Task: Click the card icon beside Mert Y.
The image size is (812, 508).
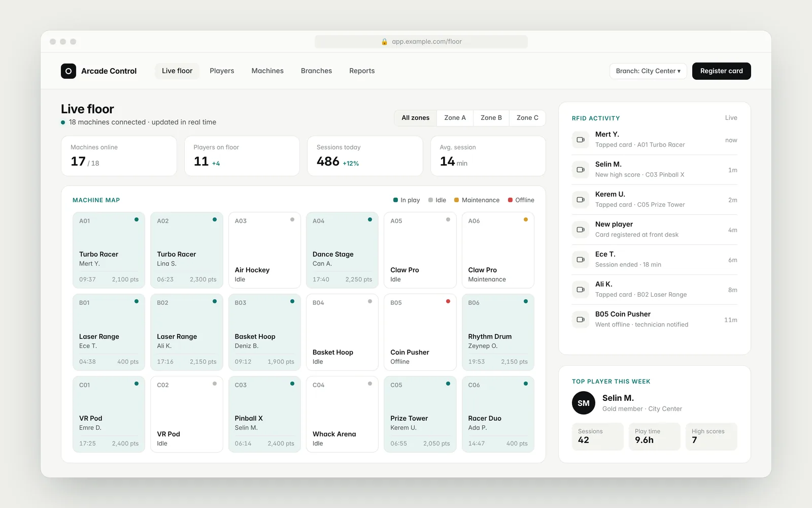Action: click(x=581, y=140)
